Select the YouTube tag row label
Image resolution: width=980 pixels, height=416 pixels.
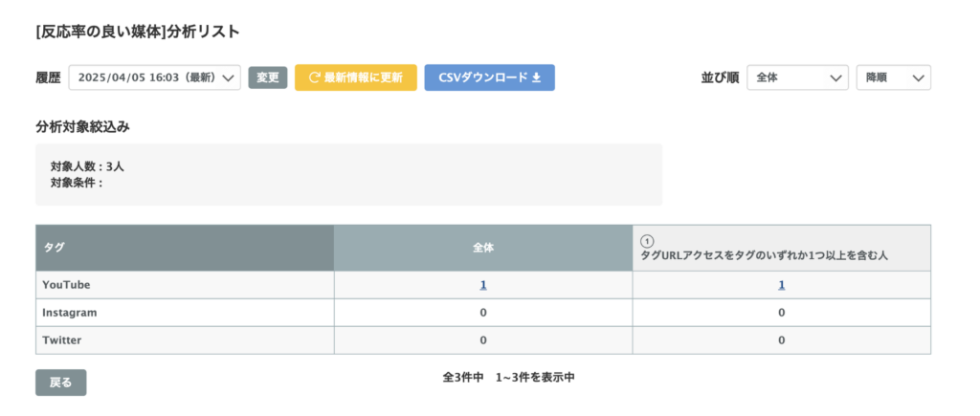click(66, 284)
